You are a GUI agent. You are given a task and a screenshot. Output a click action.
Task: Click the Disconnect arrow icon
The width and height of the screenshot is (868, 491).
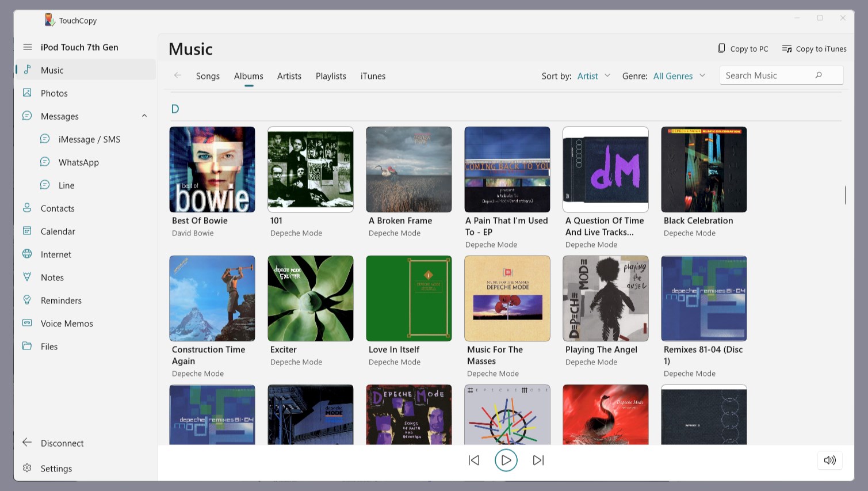click(27, 443)
